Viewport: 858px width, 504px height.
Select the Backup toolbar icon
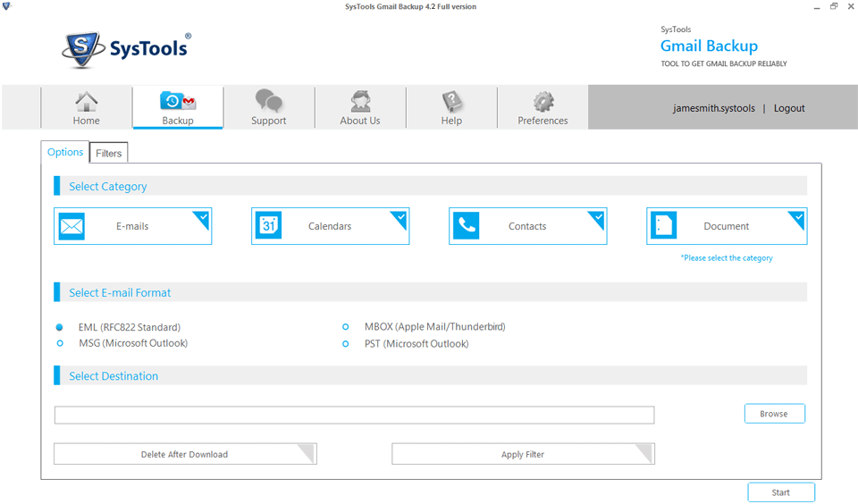178,101
